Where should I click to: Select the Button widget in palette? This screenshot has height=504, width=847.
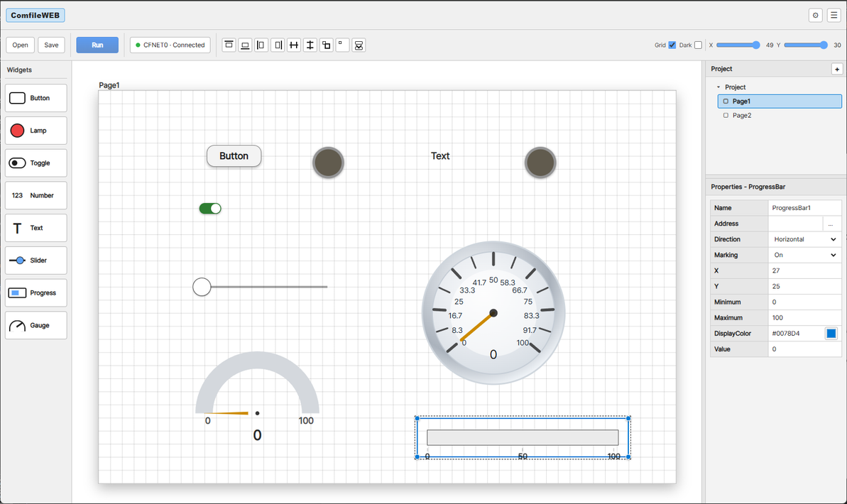pos(36,98)
